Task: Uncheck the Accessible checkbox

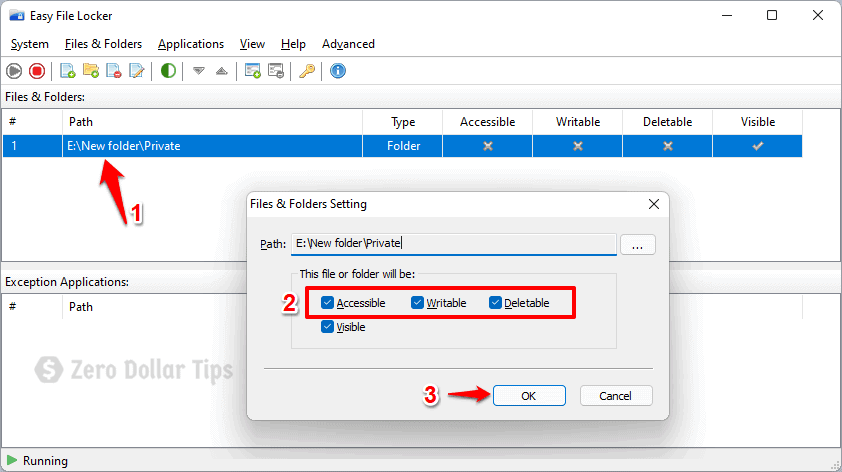Action: click(328, 303)
